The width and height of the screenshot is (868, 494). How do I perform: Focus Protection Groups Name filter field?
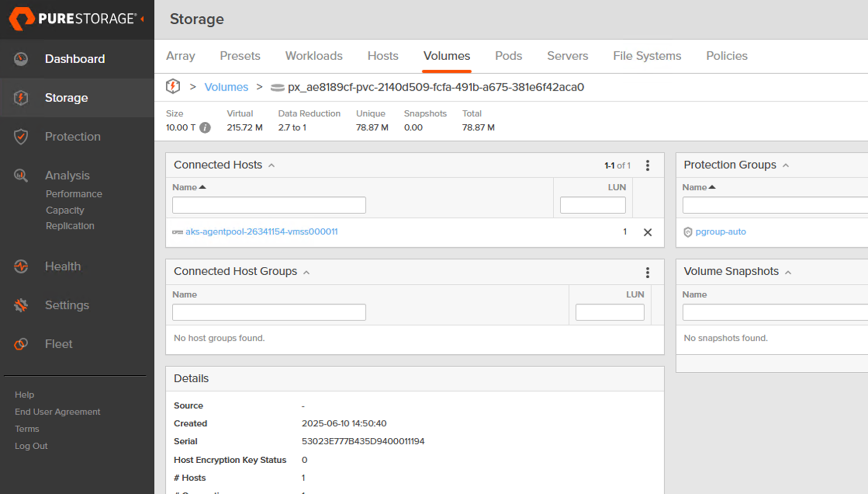pos(775,205)
